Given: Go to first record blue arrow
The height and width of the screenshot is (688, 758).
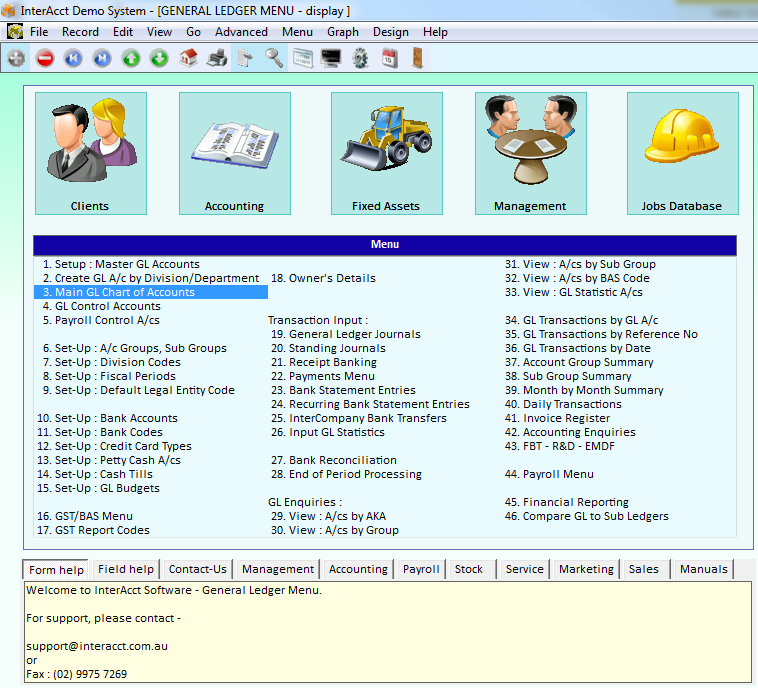Looking at the screenshot, I should click(x=73, y=59).
